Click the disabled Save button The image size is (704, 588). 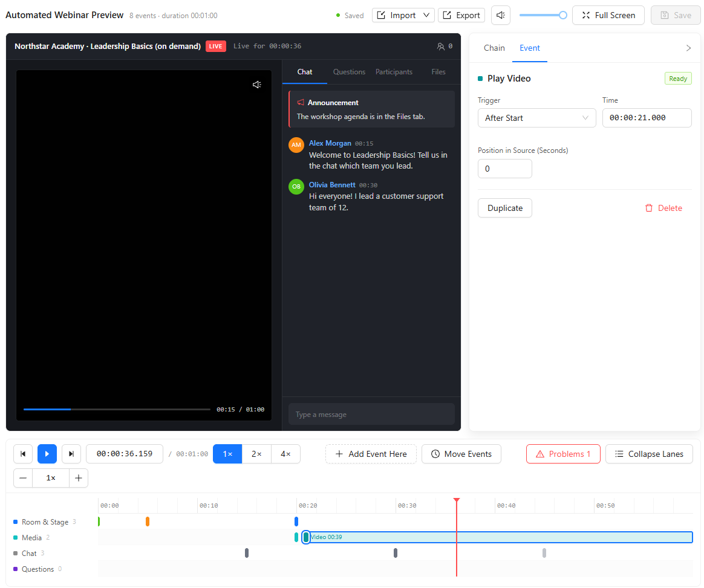[676, 15]
